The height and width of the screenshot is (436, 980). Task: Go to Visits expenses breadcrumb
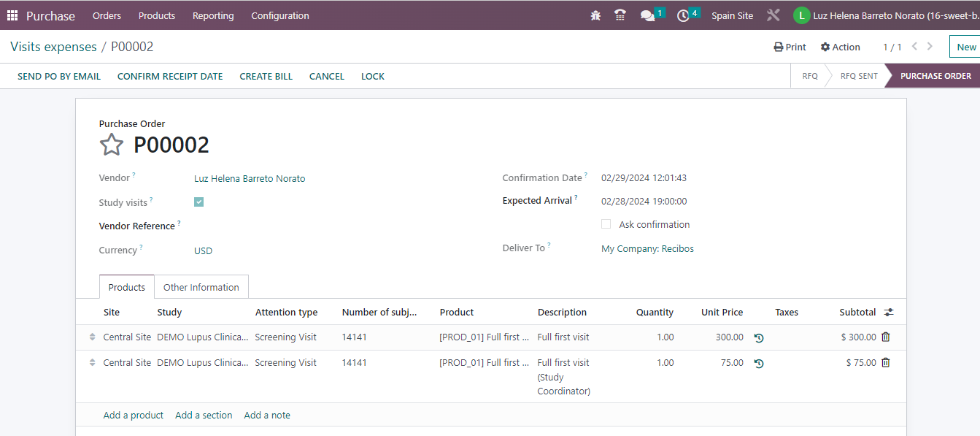53,47
